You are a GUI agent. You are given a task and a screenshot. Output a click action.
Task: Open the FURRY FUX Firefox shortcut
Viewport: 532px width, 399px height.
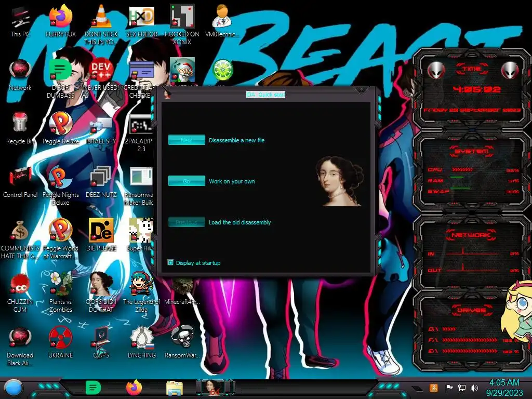(61, 21)
